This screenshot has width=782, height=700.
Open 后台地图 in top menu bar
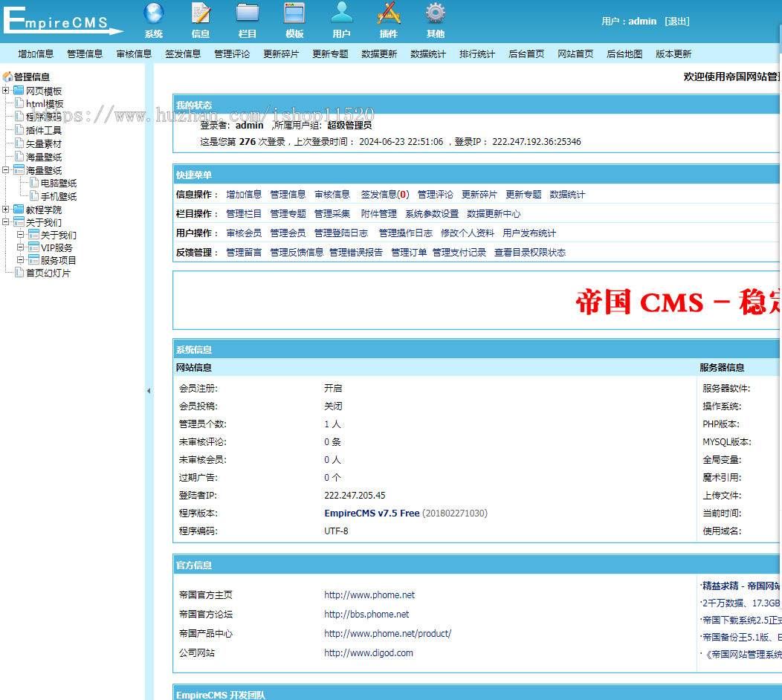[x=624, y=54]
